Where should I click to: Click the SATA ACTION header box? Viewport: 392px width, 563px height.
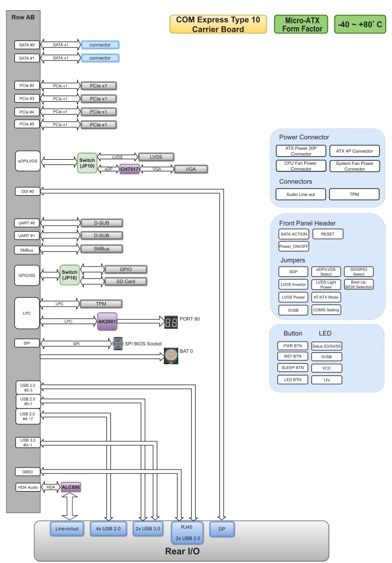293,234
